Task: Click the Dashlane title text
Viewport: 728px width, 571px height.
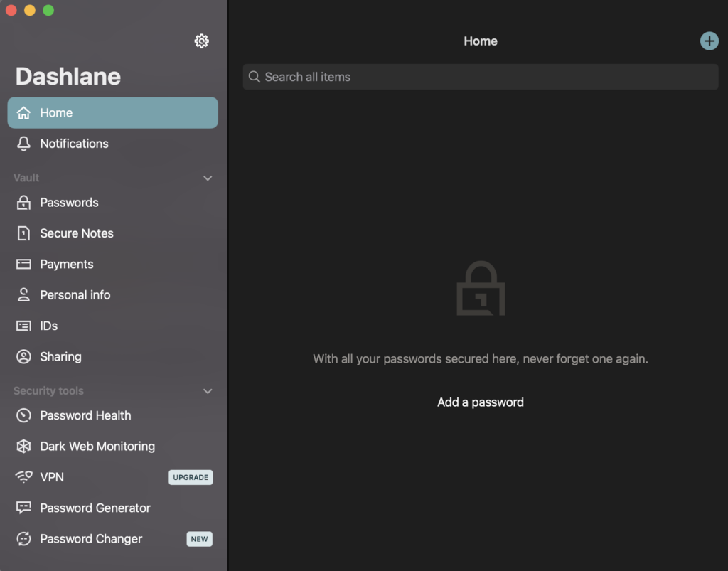Action: (x=68, y=76)
